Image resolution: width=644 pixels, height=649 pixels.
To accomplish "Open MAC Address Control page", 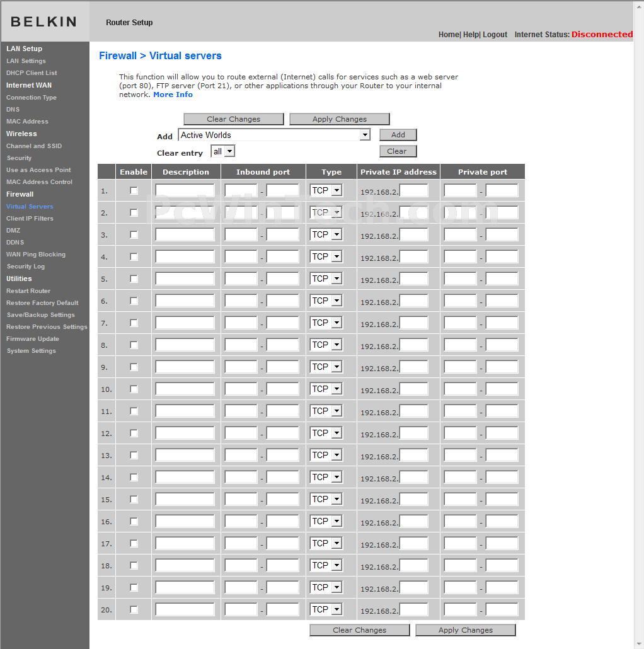I will pyautogui.click(x=39, y=182).
